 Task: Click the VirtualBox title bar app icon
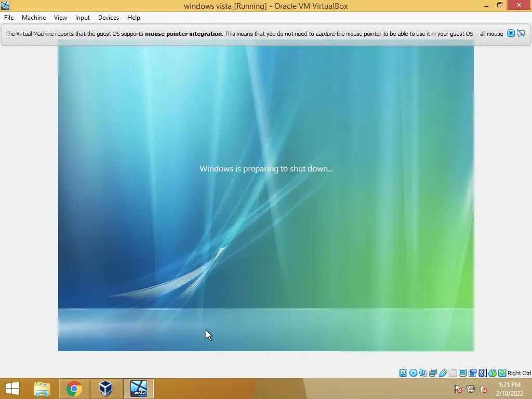tap(5, 5)
